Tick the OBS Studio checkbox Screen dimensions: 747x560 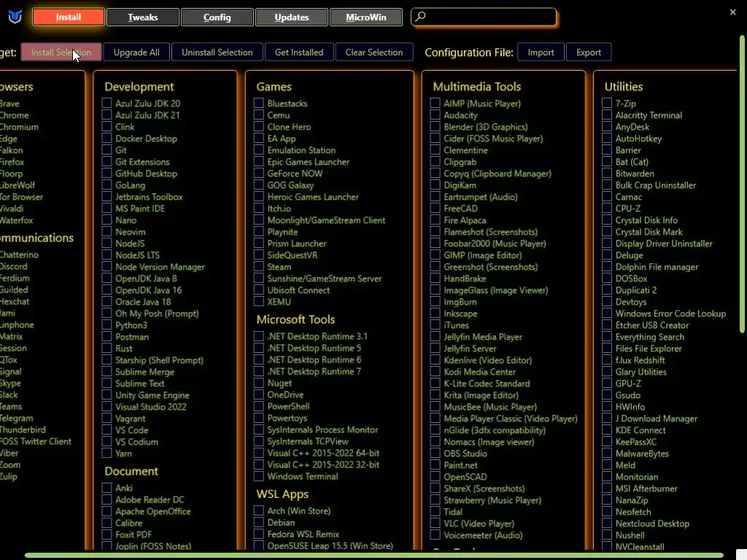435,454
